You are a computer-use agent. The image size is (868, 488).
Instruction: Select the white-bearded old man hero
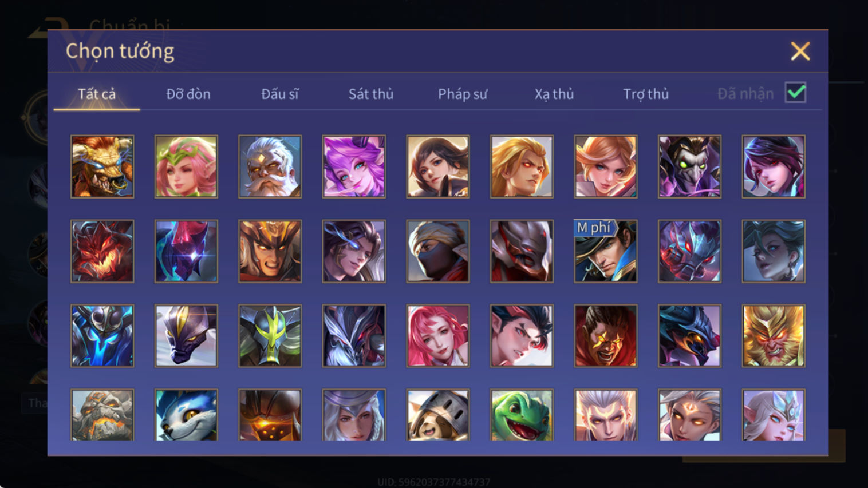point(270,166)
